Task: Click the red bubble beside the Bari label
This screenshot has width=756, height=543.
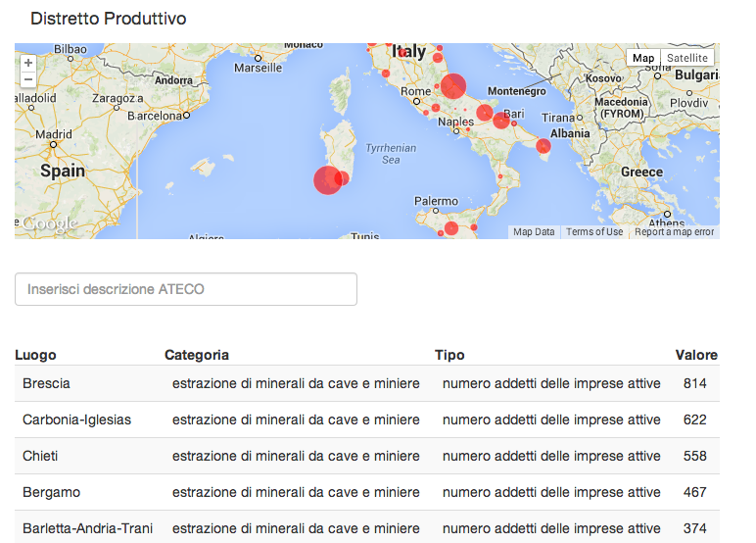Action: coord(501,121)
